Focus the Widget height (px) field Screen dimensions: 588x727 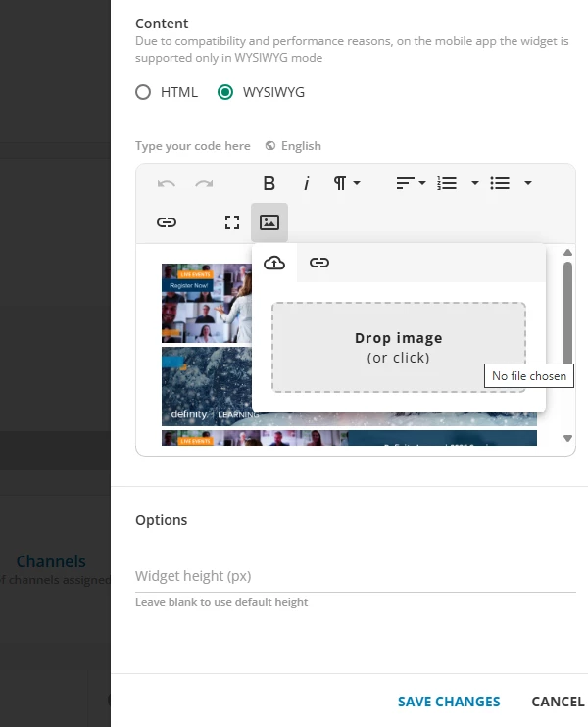click(x=356, y=576)
